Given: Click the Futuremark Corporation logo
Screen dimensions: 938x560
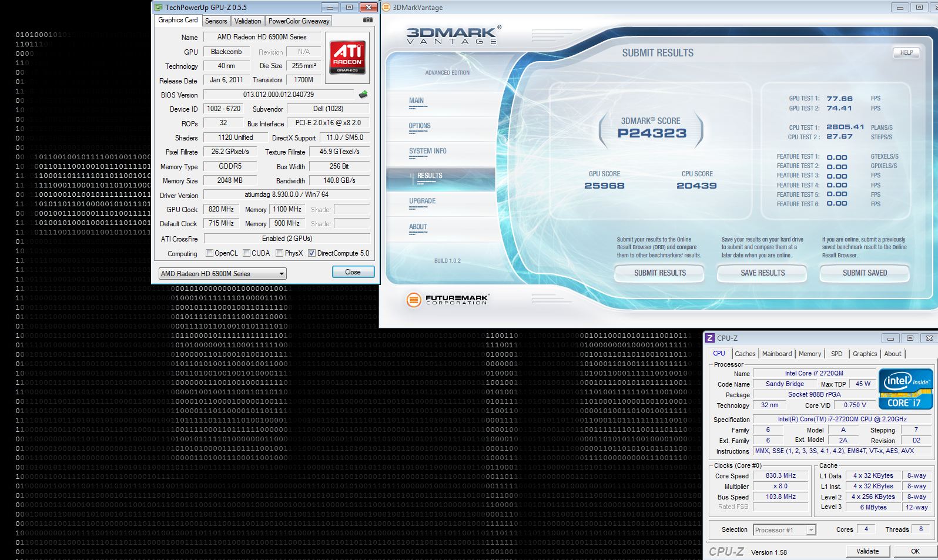Looking at the screenshot, I should tap(447, 300).
